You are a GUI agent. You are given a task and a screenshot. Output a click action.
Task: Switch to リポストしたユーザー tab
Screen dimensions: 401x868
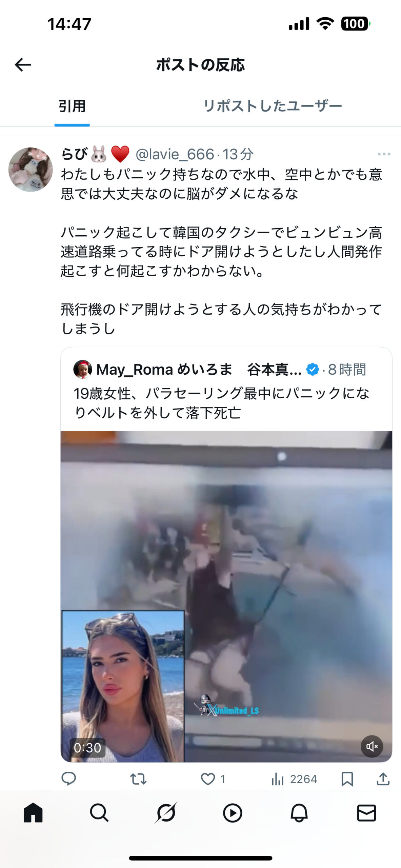pyautogui.click(x=273, y=106)
